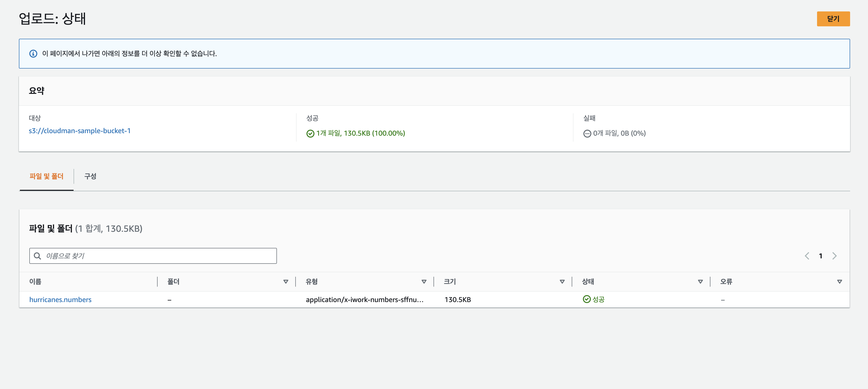Go to next page arrow
Viewport: 868px width, 389px height.
834,256
